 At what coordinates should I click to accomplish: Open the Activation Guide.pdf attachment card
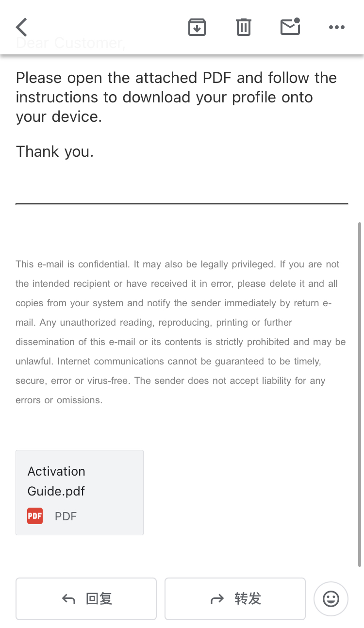pos(80,492)
